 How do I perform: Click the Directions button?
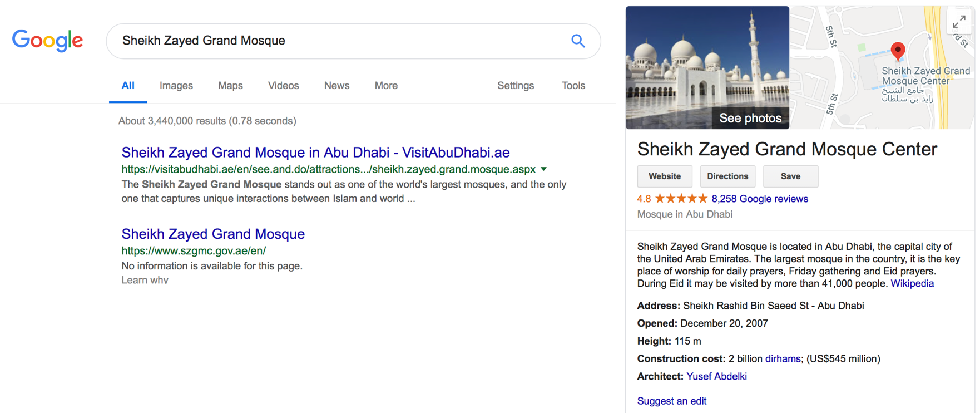pos(727,176)
